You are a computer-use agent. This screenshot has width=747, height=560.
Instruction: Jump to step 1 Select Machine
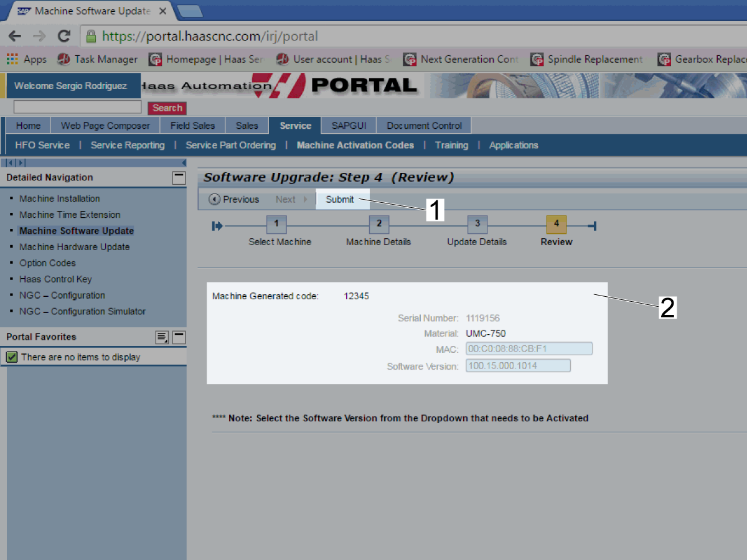click(x=276, y=225)
